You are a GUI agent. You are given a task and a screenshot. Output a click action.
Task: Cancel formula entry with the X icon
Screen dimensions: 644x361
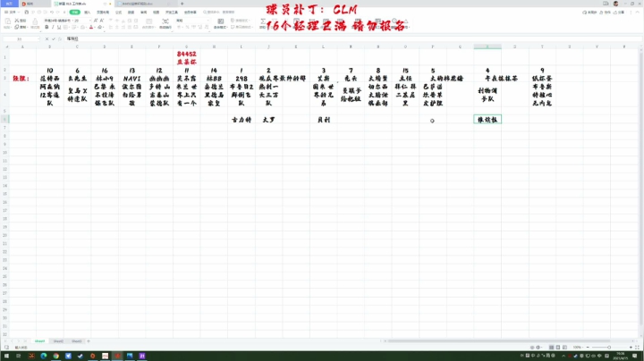pos(47,39)
